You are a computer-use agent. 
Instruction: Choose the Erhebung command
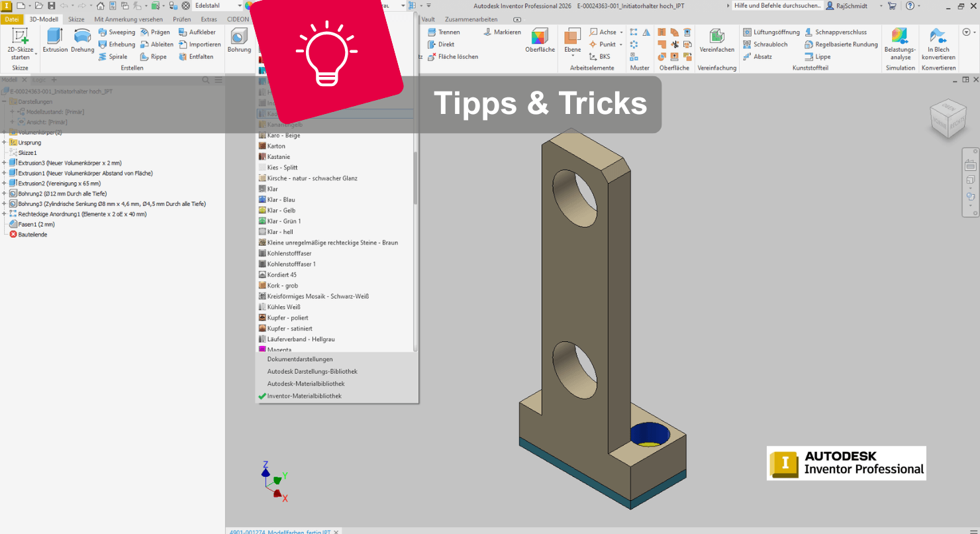(x=117, y=44)
